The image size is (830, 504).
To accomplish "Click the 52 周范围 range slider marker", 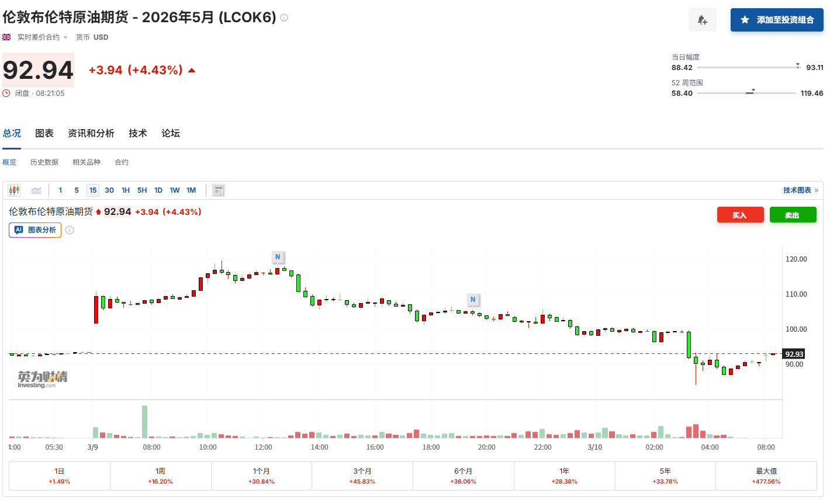I will pos(752,91).
